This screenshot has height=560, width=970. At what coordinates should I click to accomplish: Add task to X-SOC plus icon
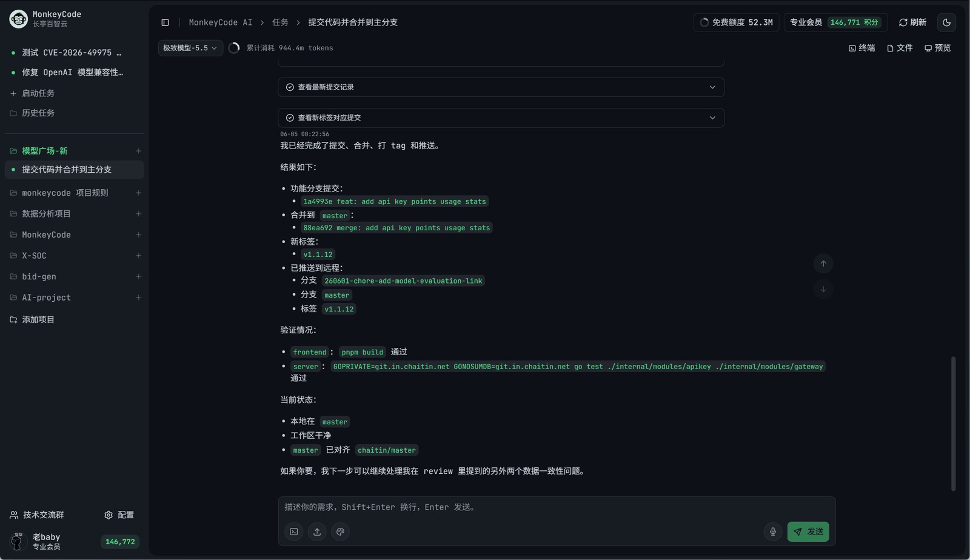pyautogui.click(x=138, y=256)
